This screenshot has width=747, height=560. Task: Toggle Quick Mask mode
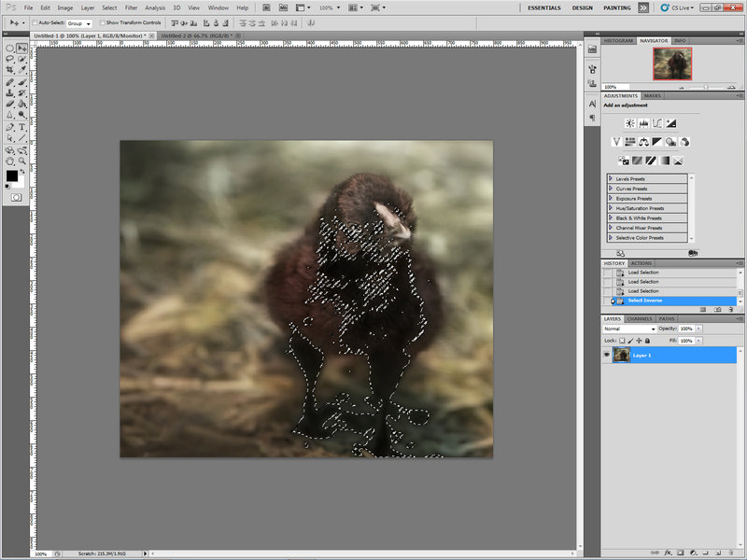click(x=16, y=197)
